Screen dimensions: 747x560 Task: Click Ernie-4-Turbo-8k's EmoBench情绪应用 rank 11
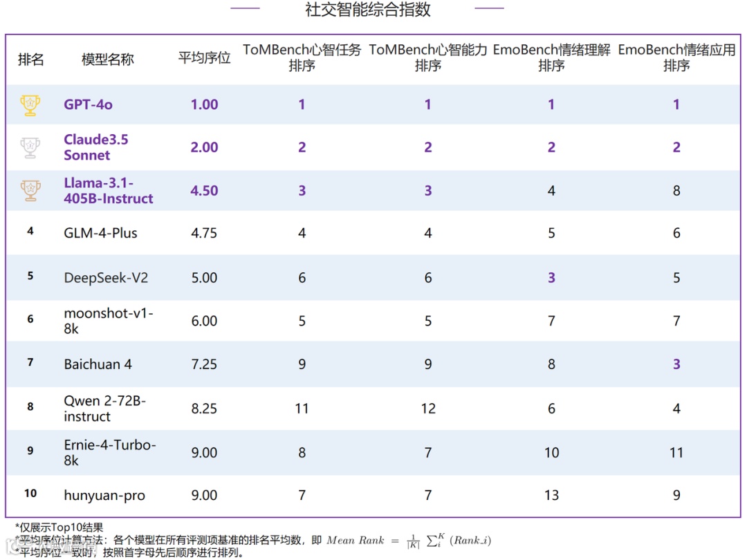pos(676,452)
